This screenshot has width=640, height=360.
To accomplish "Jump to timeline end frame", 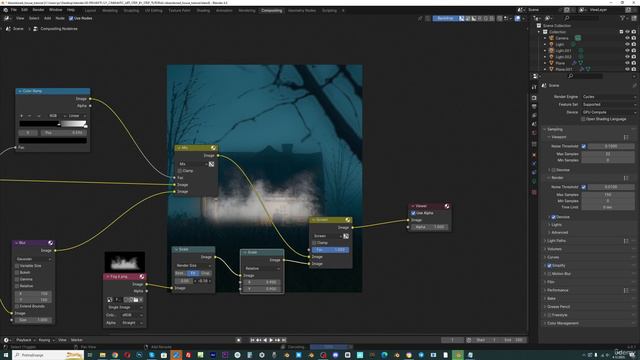I will click(284, 340).
